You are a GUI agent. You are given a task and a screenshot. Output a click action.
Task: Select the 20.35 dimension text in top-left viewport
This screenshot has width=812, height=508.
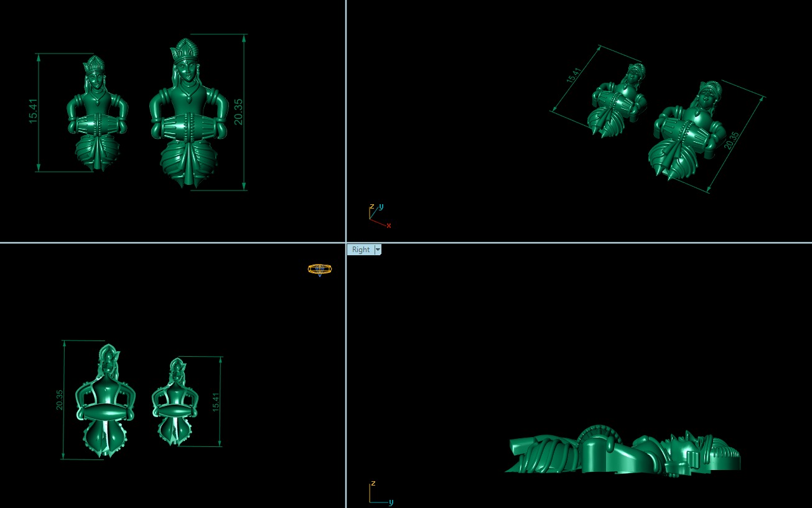point(238,112)
